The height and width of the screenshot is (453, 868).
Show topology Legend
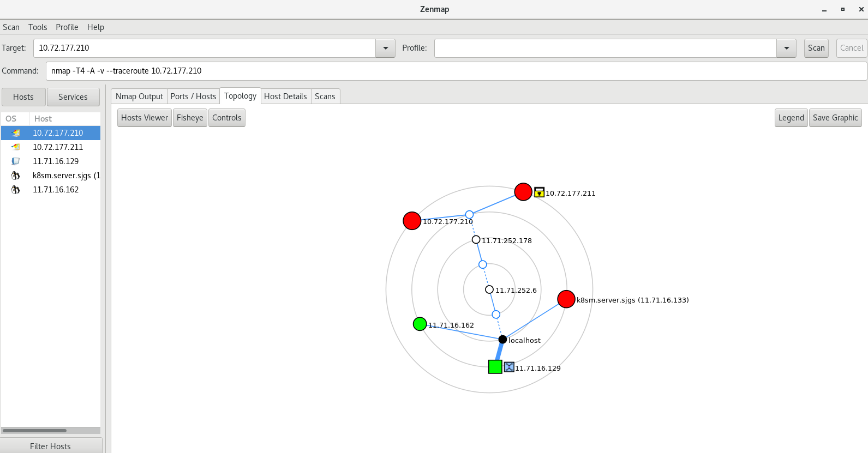click(x=791, y=118)
